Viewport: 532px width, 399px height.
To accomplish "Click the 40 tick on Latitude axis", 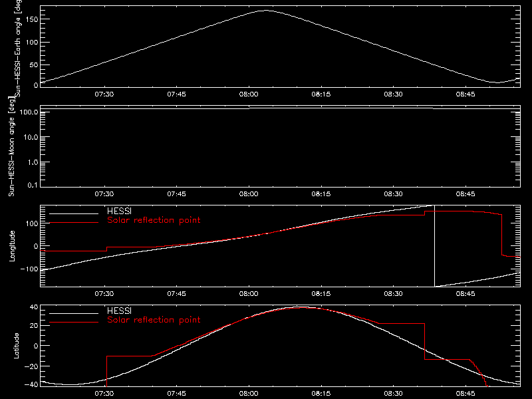I will click(x=34, y=307).
